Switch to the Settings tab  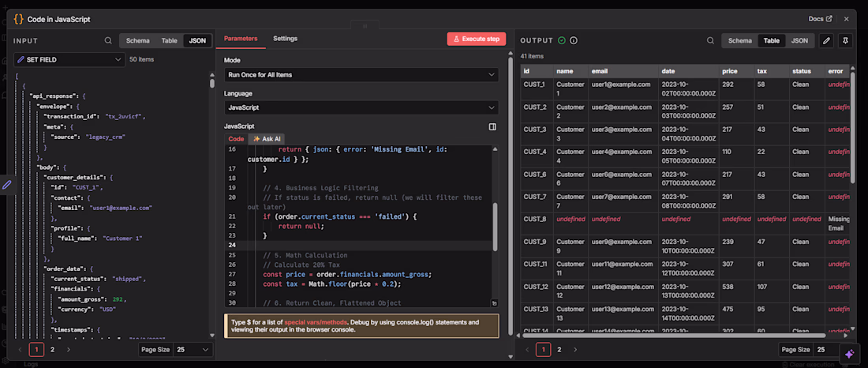pyautogui.click(x=285, y=38)
